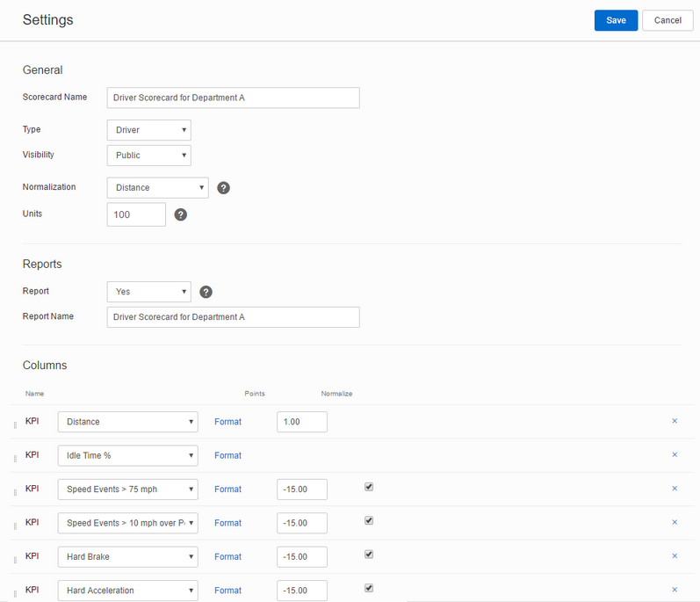Screen dimensions: 700x602
Task: Open the Speed Events > 75 mph dropdown
Action: (127, 489)
